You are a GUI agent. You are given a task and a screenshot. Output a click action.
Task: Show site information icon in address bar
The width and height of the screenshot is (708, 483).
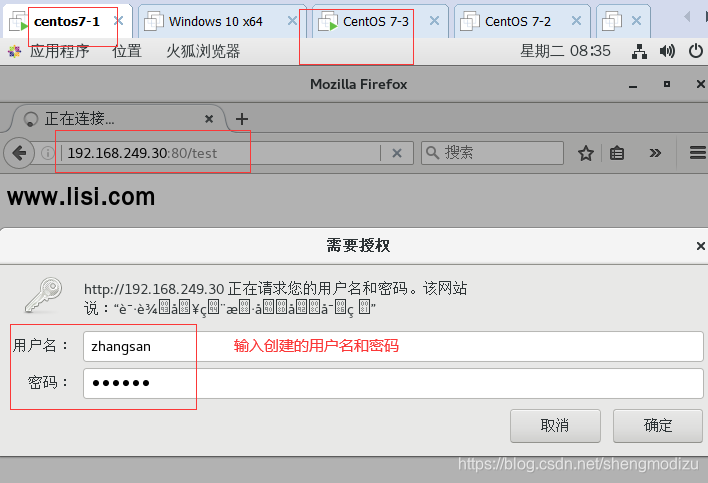click(x=47, y=153)
